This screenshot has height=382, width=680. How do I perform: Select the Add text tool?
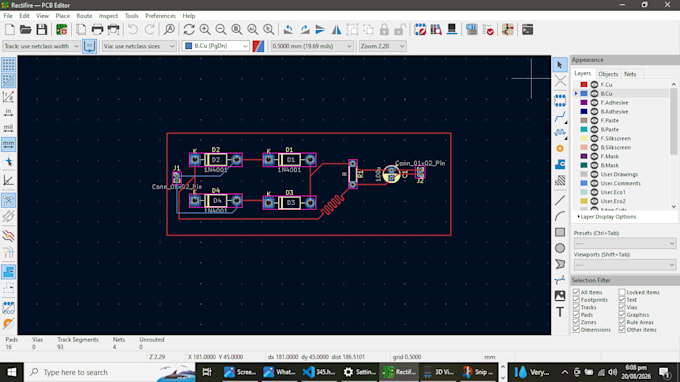coord(560,312)
